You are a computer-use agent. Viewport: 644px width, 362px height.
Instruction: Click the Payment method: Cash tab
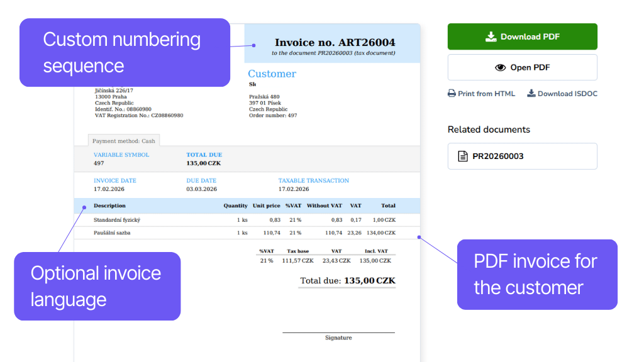click(124, 141)
